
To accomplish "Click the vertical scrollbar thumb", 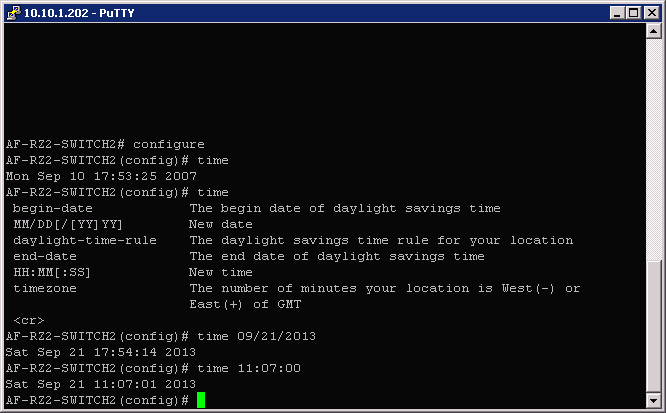I will (x=654, y=330).
